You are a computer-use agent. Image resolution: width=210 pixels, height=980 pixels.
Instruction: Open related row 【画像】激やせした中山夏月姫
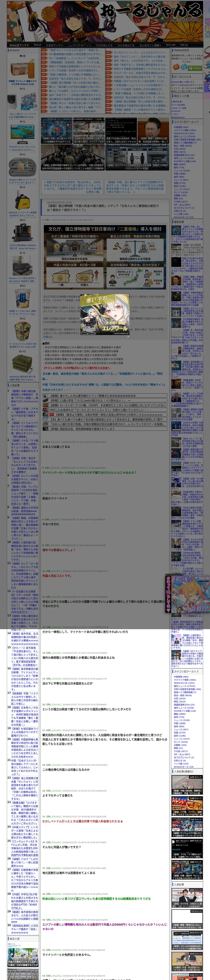pyautogui.click(x=105, y=395)
